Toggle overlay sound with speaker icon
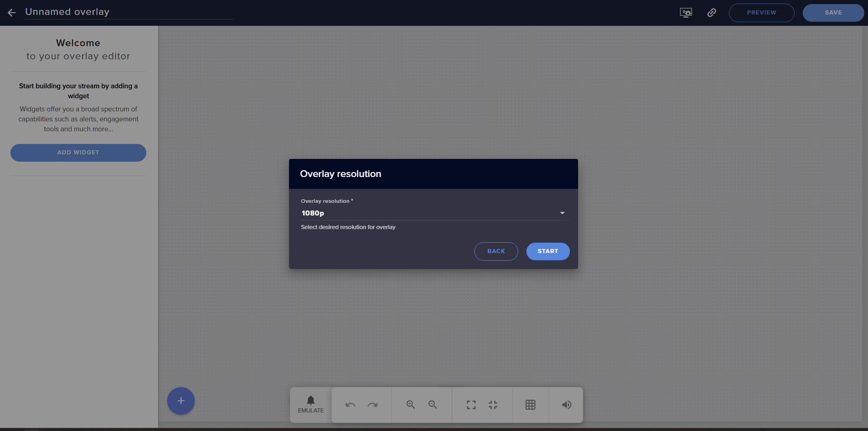This screenshot has width=868, height=431. [566, 405]
